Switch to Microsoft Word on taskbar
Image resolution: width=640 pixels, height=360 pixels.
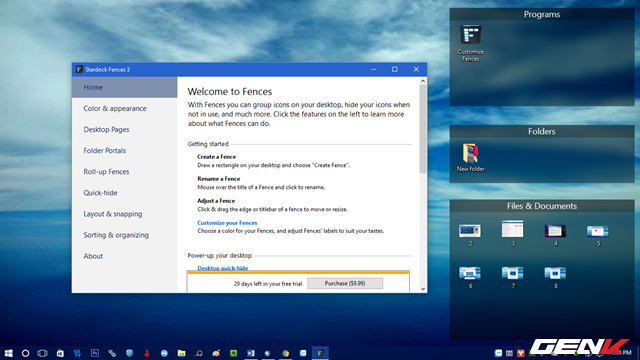251,353
